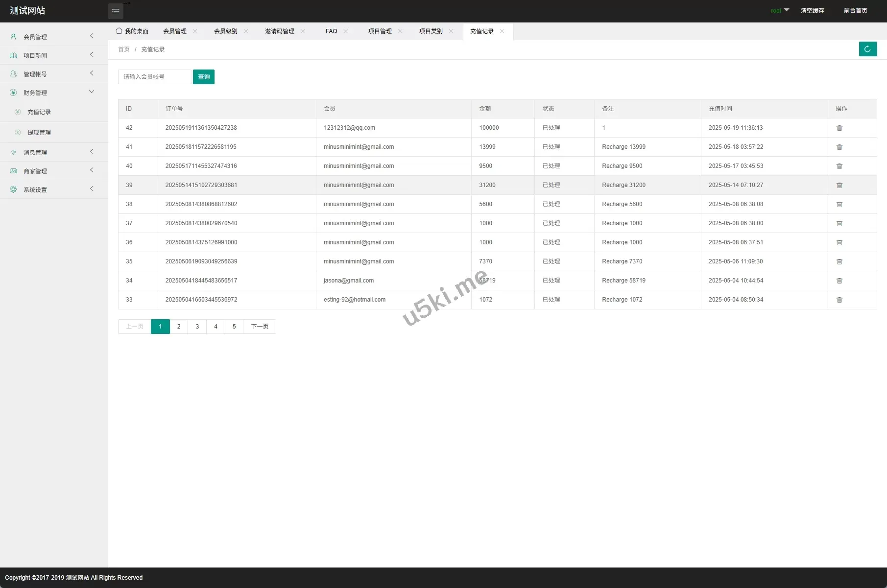The width and height of the screenshot is (887, 588).
Task: Switch to the 项目管理 tab
Action: click(x=380, y=31)
